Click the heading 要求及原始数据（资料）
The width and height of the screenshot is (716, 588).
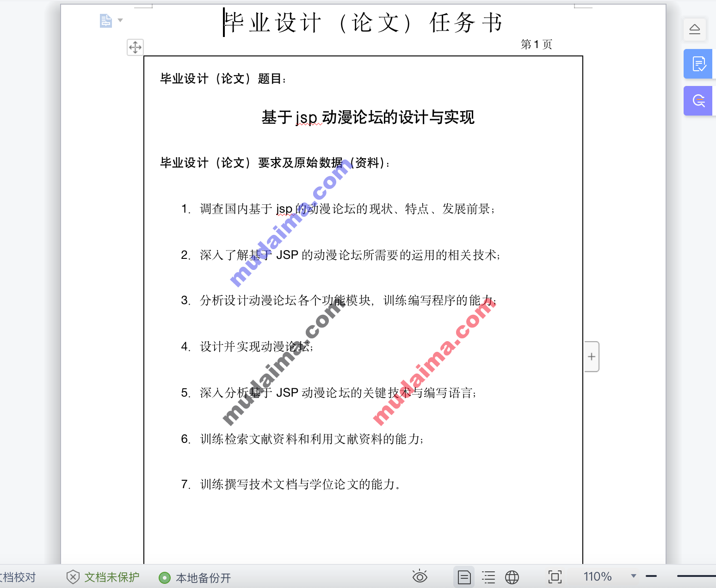[324, 163]
